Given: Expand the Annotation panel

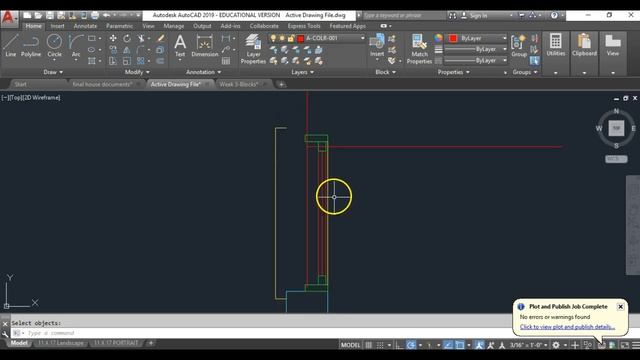Looking at the screenshot, I should (x=203, y=72).
